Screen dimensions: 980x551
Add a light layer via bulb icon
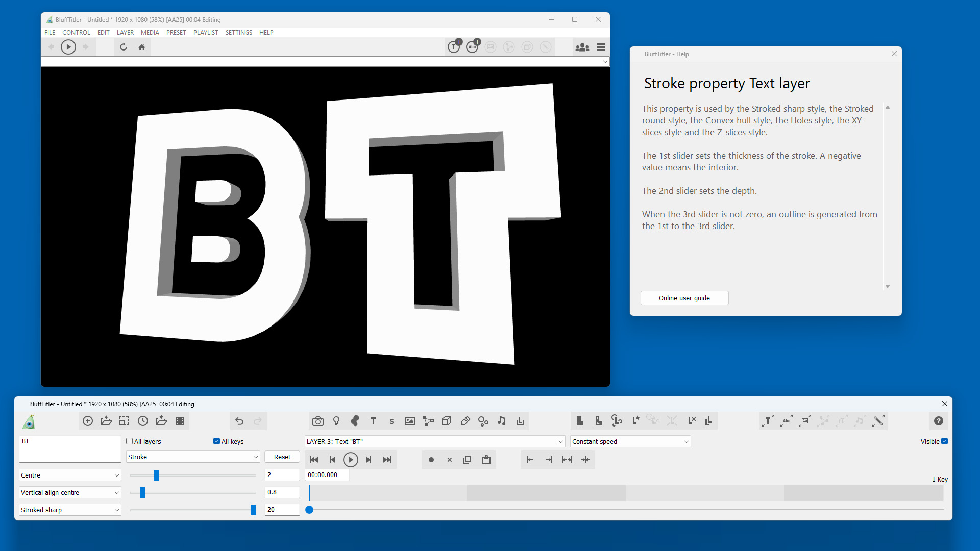point(336,421)
